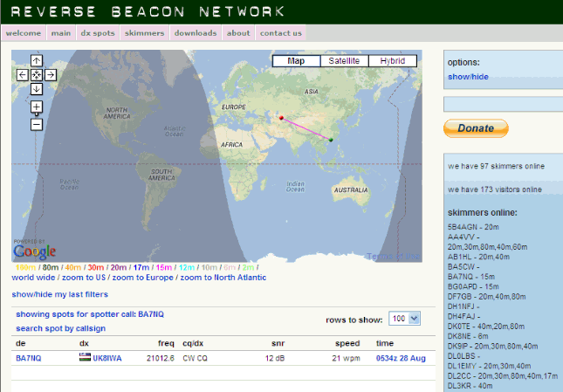The width and height of the screenshot is (563, 392).
Task: Click the map recenter button
Action: point(37,75)
